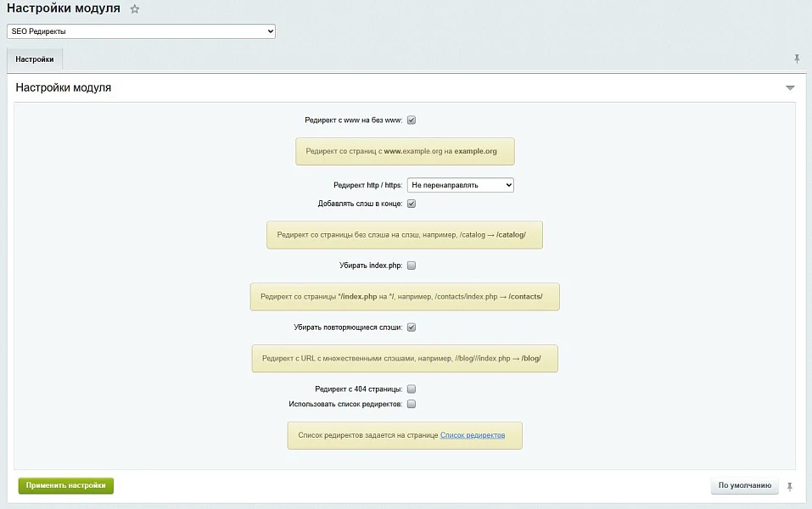Toggle Добавлять слэш в конце checkbox
The height and width of the screenshot is (509, 812).
[412, 204]
